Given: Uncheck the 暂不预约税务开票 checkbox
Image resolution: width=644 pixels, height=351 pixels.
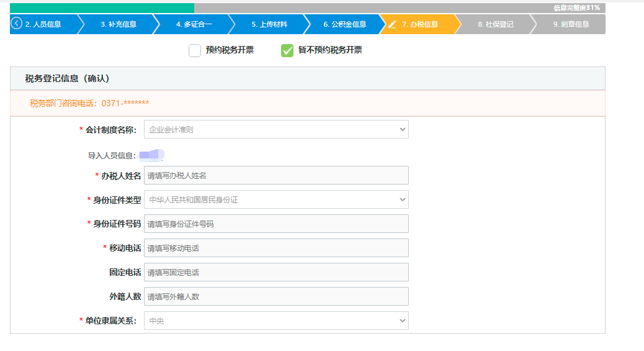Looking at the screenshot, I should (x=287, y=50).
